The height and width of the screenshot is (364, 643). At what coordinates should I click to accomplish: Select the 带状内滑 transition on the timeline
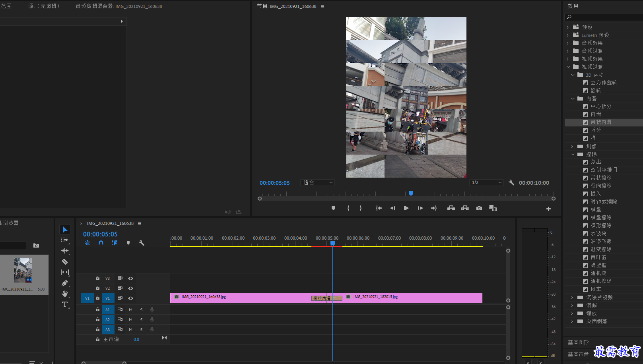pyautogui.click(x=326, y=298)
